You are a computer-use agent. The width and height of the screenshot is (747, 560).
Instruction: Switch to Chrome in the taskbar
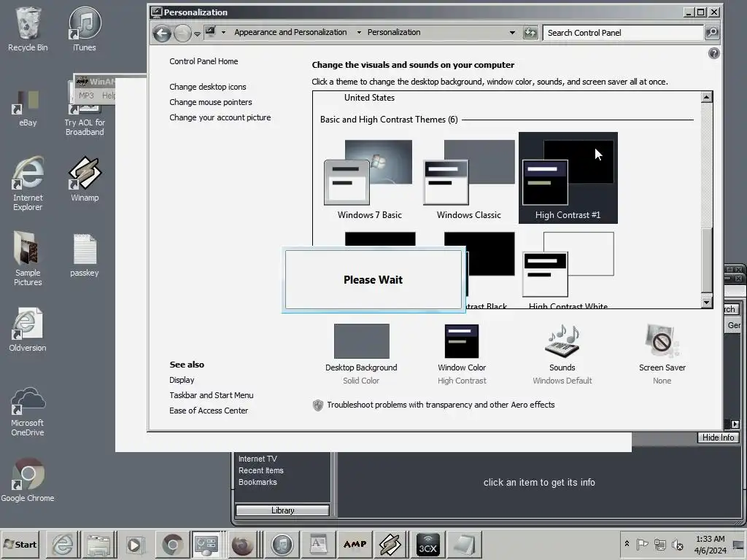[172, 544]
